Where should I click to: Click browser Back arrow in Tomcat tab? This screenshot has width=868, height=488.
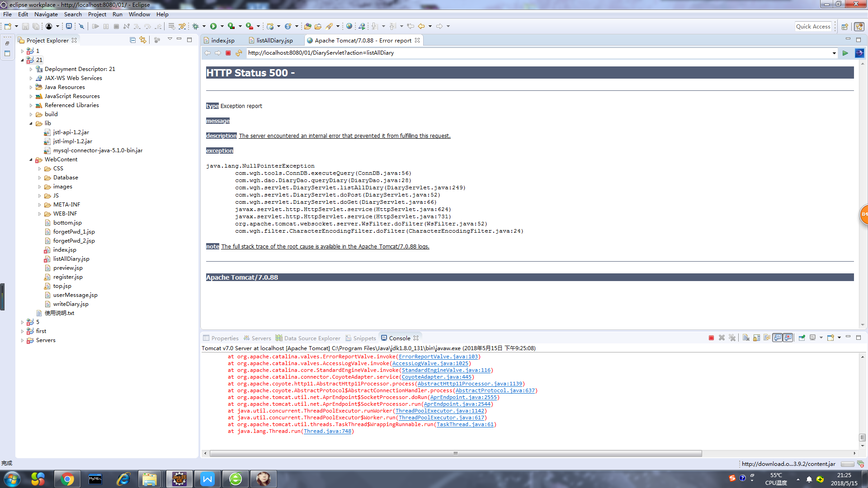208,53
